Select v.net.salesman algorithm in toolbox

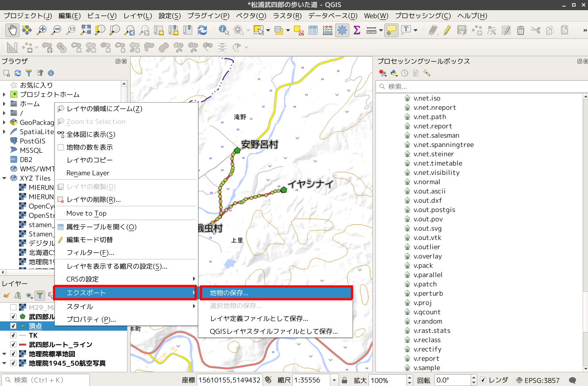436,135
